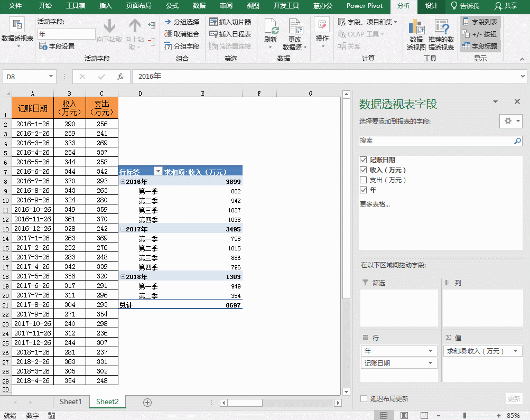This screenshot has width=530, height=420.
Task: Click 取消组合 ungroup
Action: 182,34
